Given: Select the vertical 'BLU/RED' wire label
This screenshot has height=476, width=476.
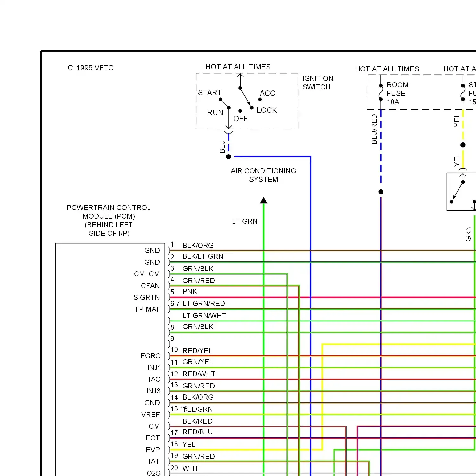Looking at the screenshot, I should [374, 129].
